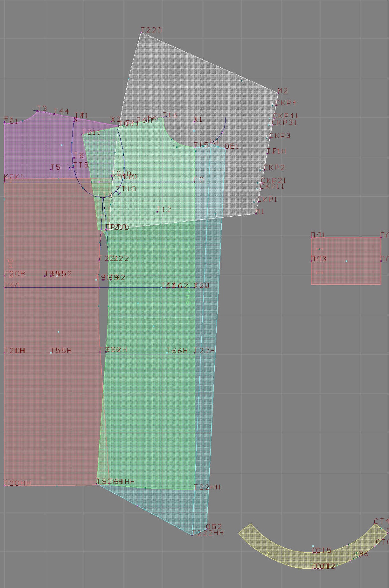The width and height of the screenshot is (389, 588).
Task: Click the T220 point at the sleeve top
Action: click(141, 32)
